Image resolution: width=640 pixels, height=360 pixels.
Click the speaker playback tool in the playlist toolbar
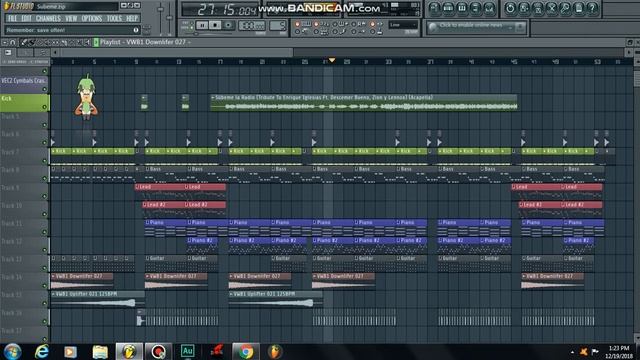(87, 42)
